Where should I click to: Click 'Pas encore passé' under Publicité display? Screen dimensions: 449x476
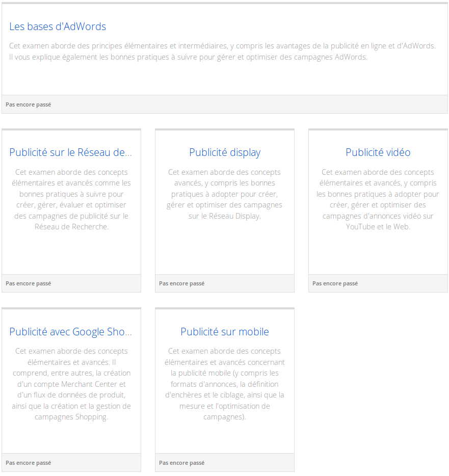coord(181,283)
